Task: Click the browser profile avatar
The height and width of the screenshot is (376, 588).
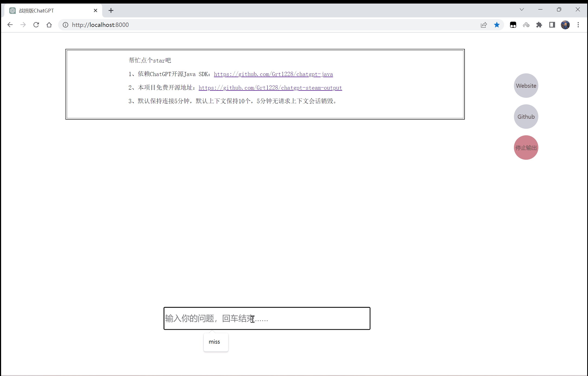Action: tap(565, 25)
